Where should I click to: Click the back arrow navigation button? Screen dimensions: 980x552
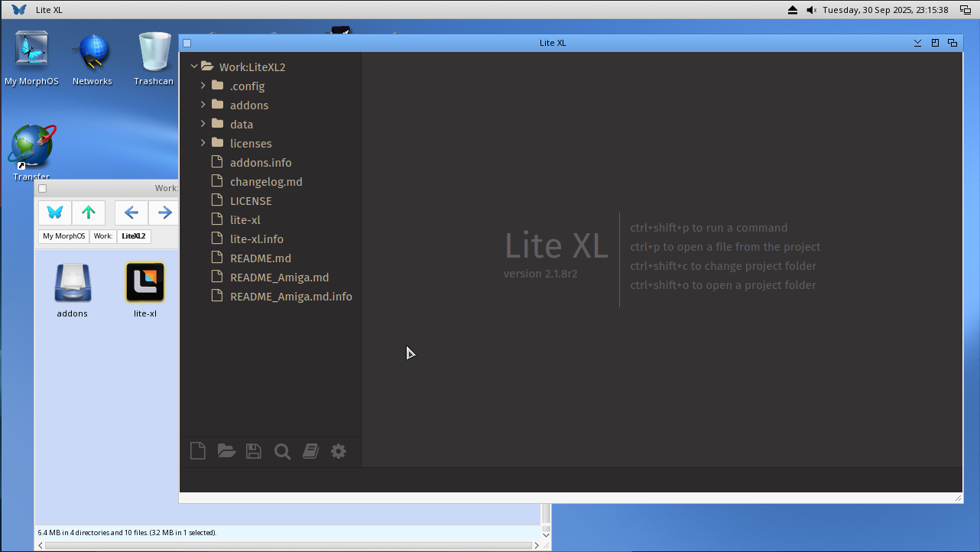[x=131, y=213]
